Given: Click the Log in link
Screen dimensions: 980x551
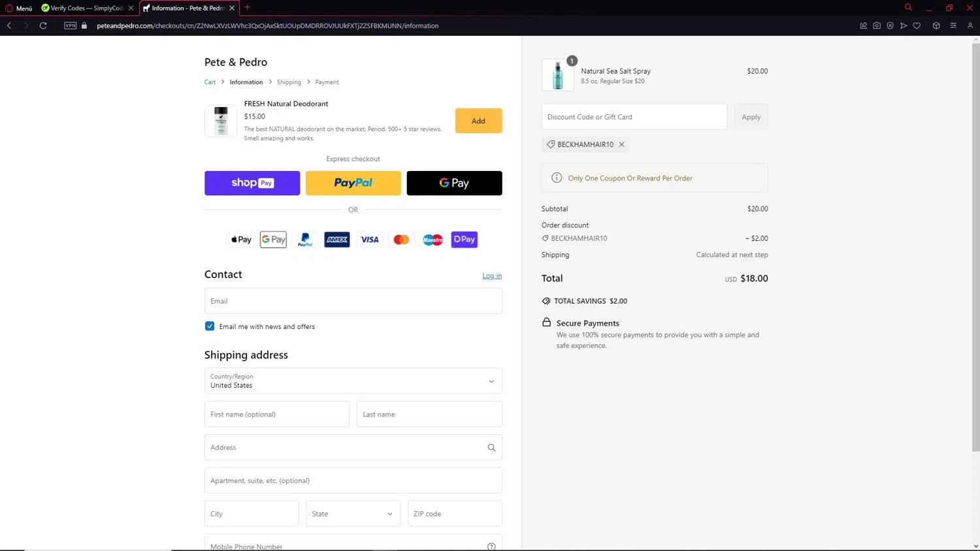Looking at the screenshot, I should [x=492, y=275].
